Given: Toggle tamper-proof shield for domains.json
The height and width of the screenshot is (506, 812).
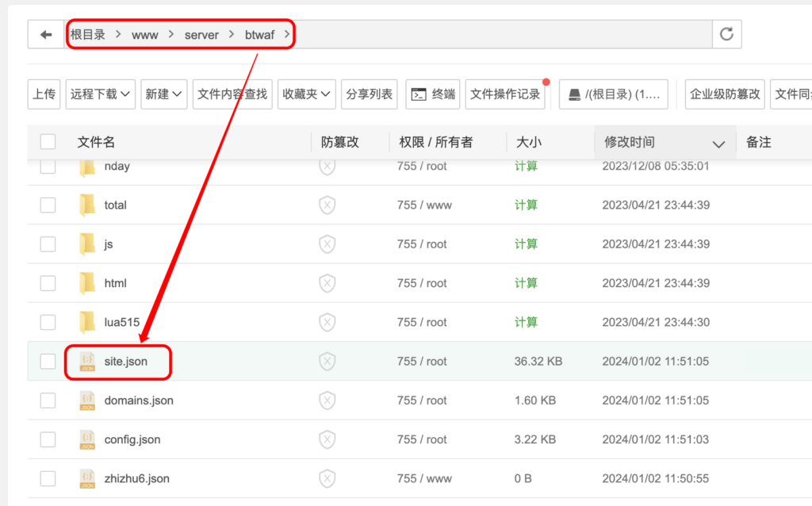Looking at the screenshot, I should point(327,401).
